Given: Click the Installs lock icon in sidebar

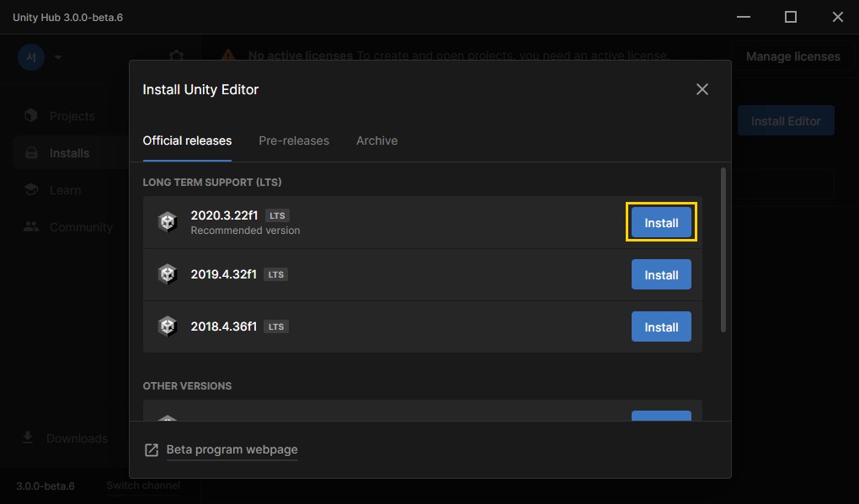Looking at the screenshot, I should [31, 152].
